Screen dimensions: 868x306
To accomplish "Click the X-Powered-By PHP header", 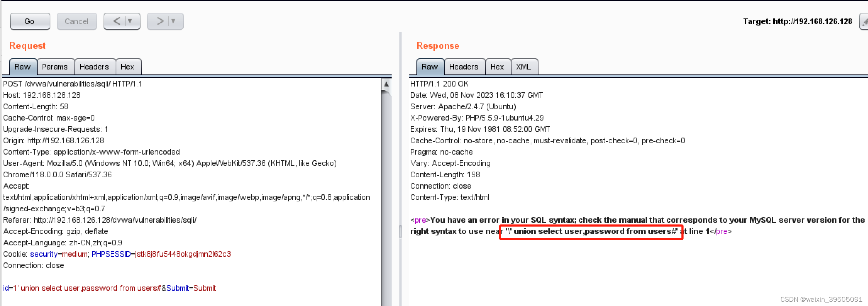I will (x=477, y=118).
